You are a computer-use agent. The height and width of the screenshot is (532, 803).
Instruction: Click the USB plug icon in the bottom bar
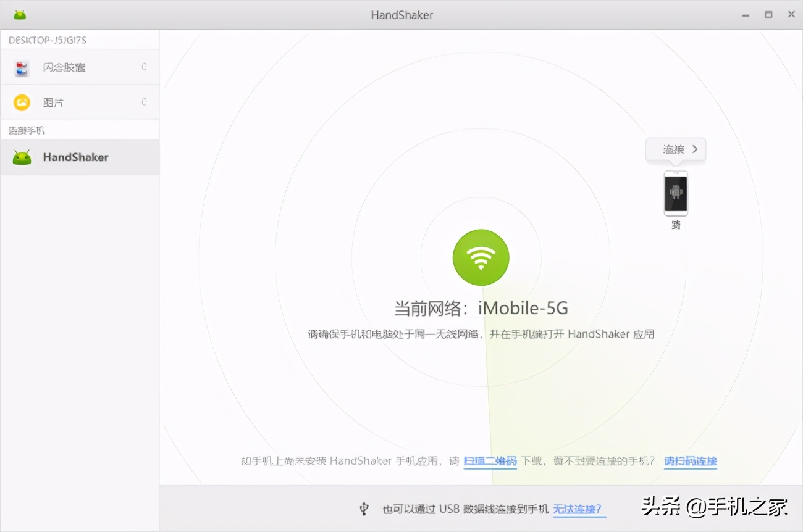coord(364,509)
